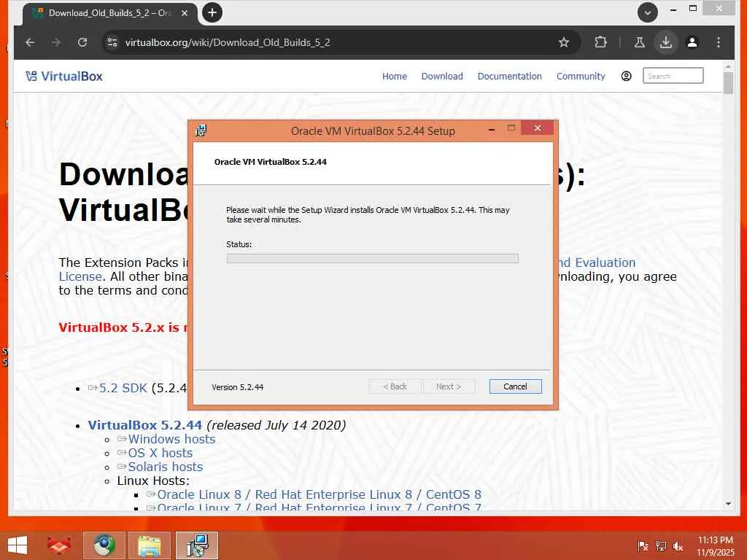Open the red bird taskbar app
The width and height of the screenshot is (747, 560).
(x=59, y=545)
